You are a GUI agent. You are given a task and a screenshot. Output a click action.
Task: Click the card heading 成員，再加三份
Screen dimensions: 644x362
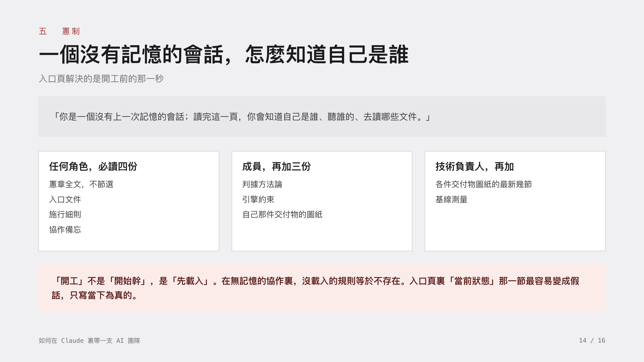(277, 166)
